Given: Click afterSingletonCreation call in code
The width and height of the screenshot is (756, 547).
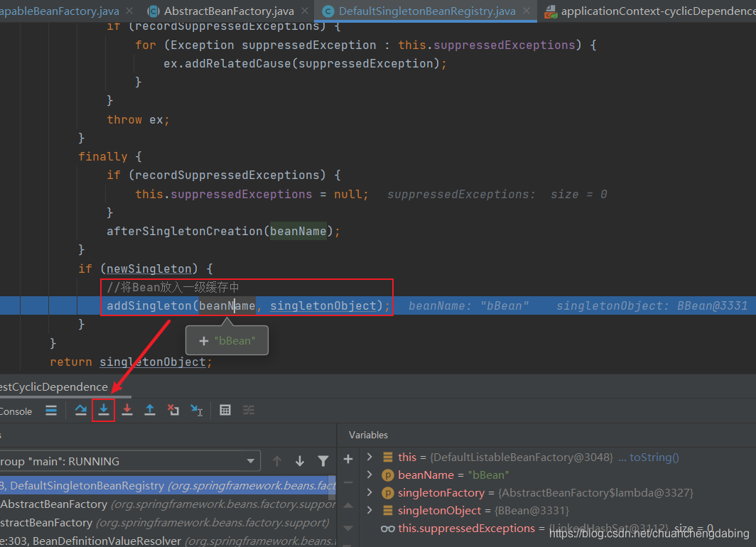Looking at the screenshot, I should tap(185, 232).
